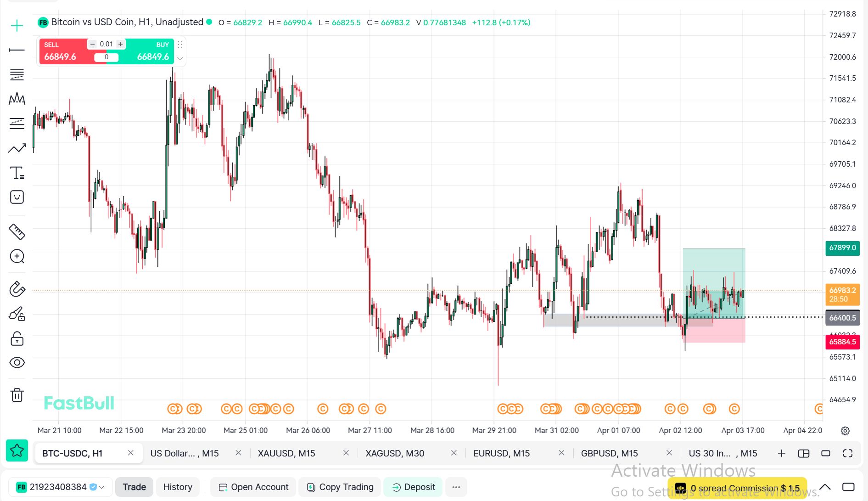
Task: Activate the zoom in tool
Action: pyautogui.click(x=17, y=256)
